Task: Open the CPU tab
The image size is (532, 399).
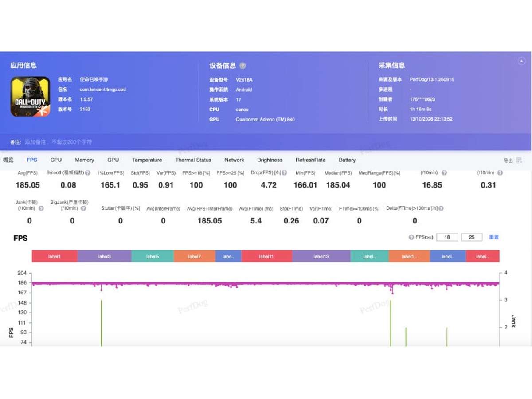Action: point(56,160)
